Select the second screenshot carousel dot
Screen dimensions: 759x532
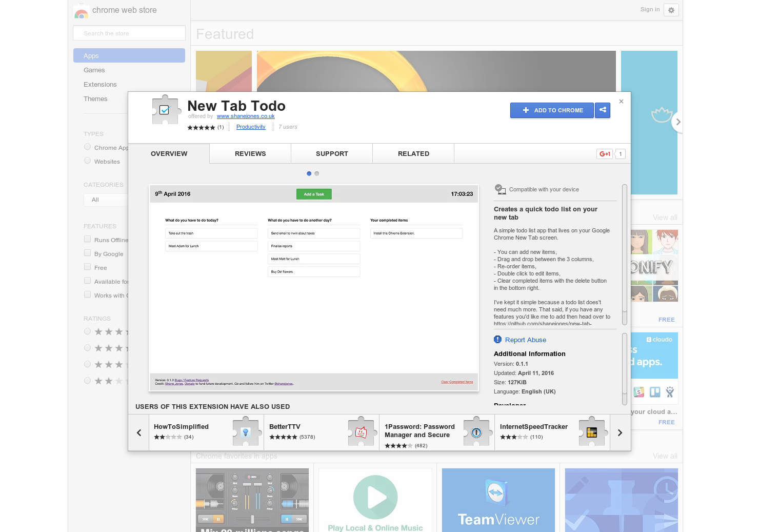[x=316, y=173]
